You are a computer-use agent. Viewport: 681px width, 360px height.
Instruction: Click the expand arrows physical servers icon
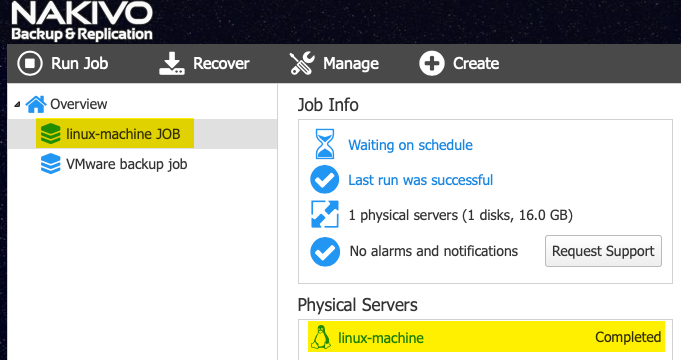click(x=325, y=214)
